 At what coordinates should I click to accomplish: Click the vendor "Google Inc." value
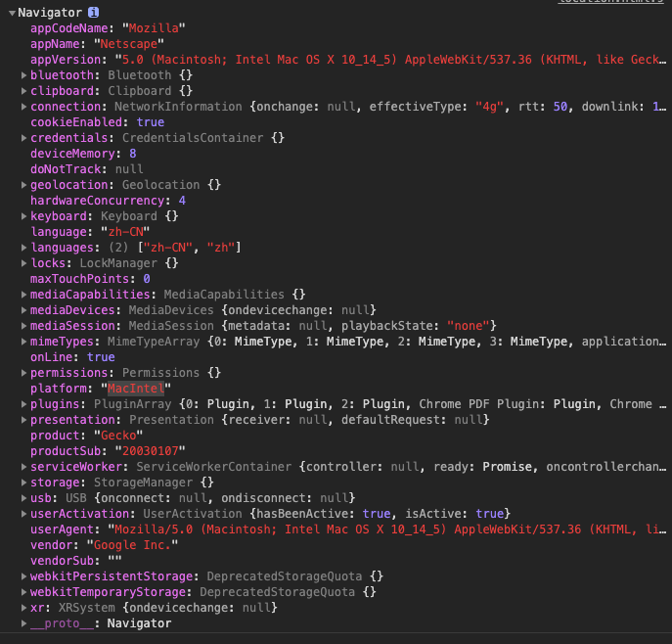pos(132,545)
